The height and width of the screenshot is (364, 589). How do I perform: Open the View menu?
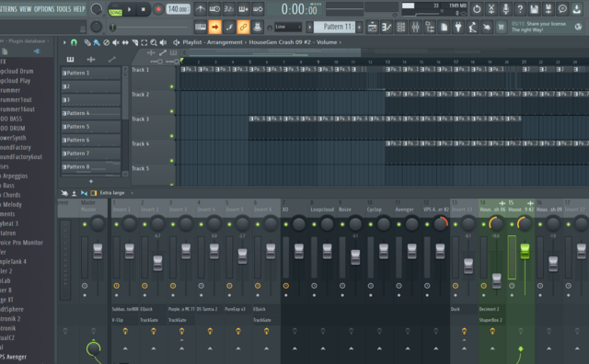pyautogui.click(x=25, y=9)
